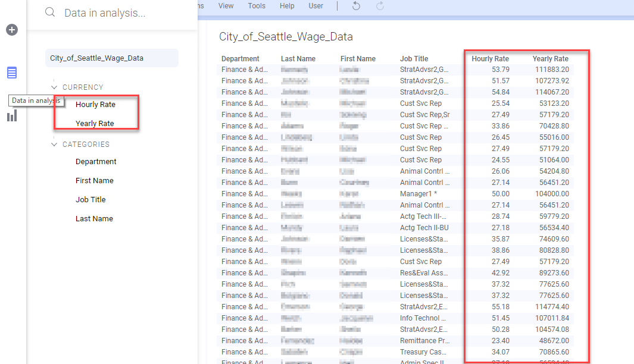Open the Data in analysis panel icon
Image resolution: width=634 pixels, height=364 pixels.
point(12,73)
